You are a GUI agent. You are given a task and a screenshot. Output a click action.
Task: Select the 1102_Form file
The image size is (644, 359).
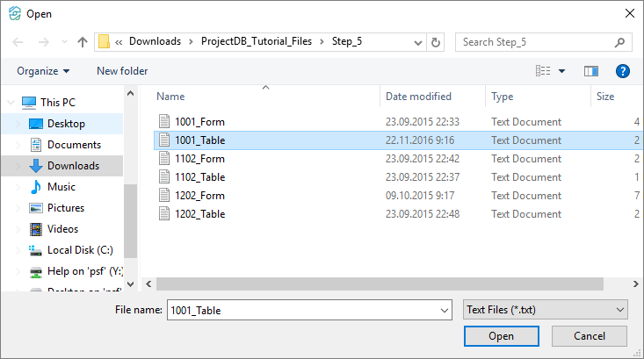[x=199, y=159]
